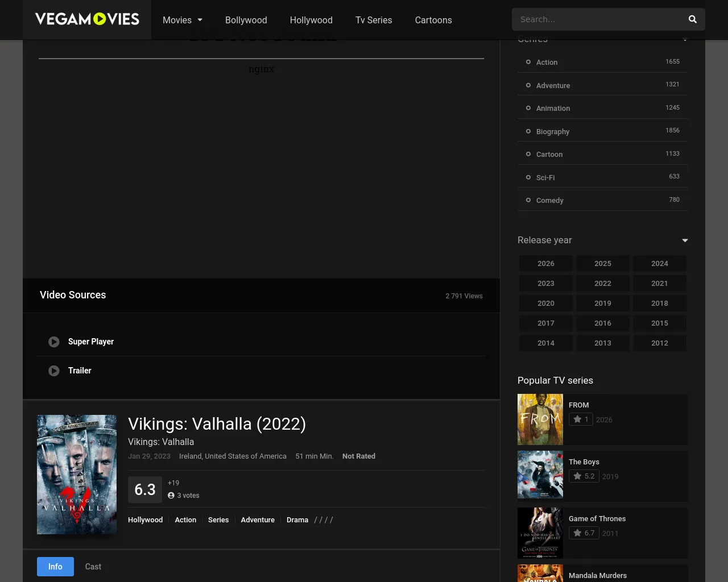The image size is (728, 582).
Task: Open the Movies dropdown menu
Action: click(x=183, y=20)
